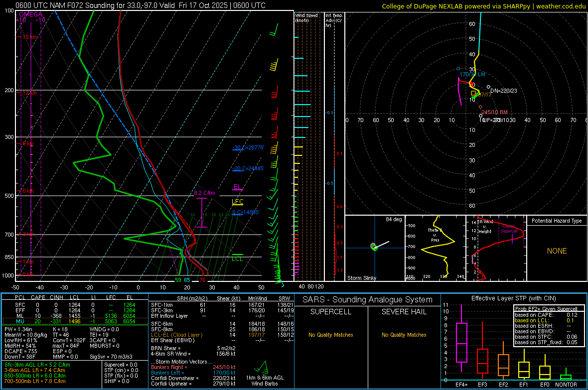
Task: Click the Bunkers Right '245/10 kt' value
Action: 224,368
